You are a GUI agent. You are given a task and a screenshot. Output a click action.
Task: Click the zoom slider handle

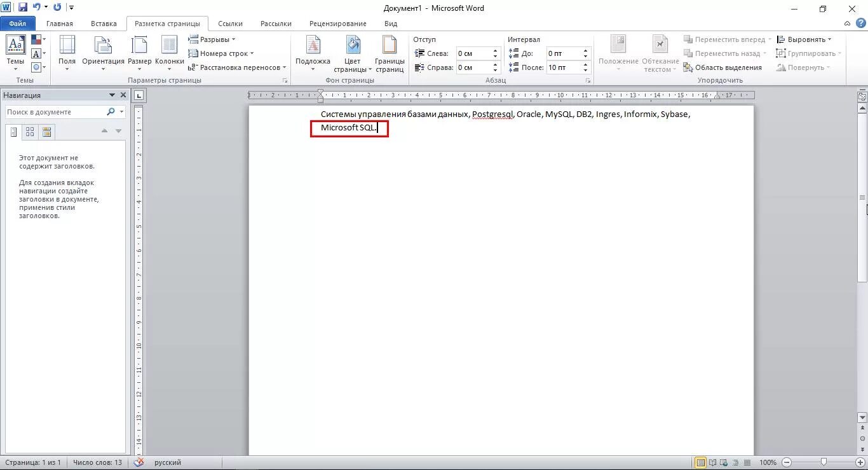pos(824,462)
